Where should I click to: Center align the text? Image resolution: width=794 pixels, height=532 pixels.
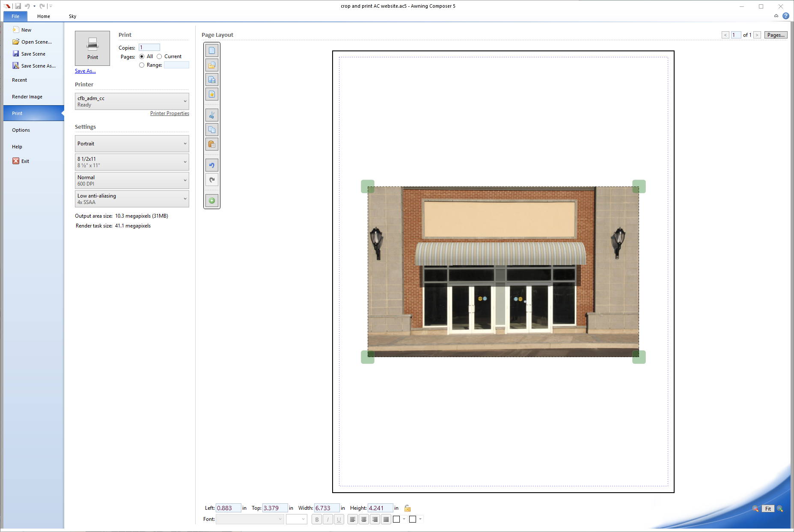(x=364, y=519)
